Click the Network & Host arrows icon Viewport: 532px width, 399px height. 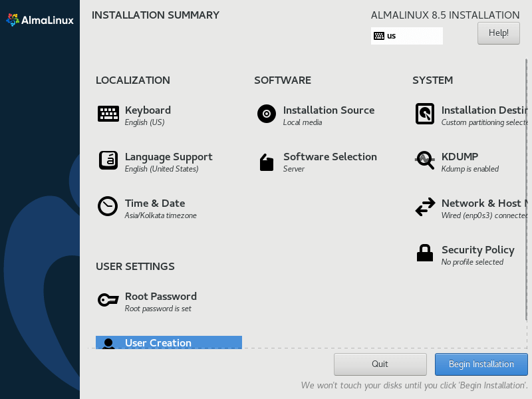[425, 207]
